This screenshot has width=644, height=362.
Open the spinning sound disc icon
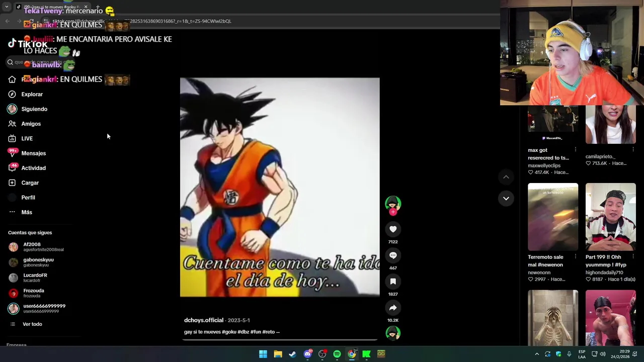point(393,333)
